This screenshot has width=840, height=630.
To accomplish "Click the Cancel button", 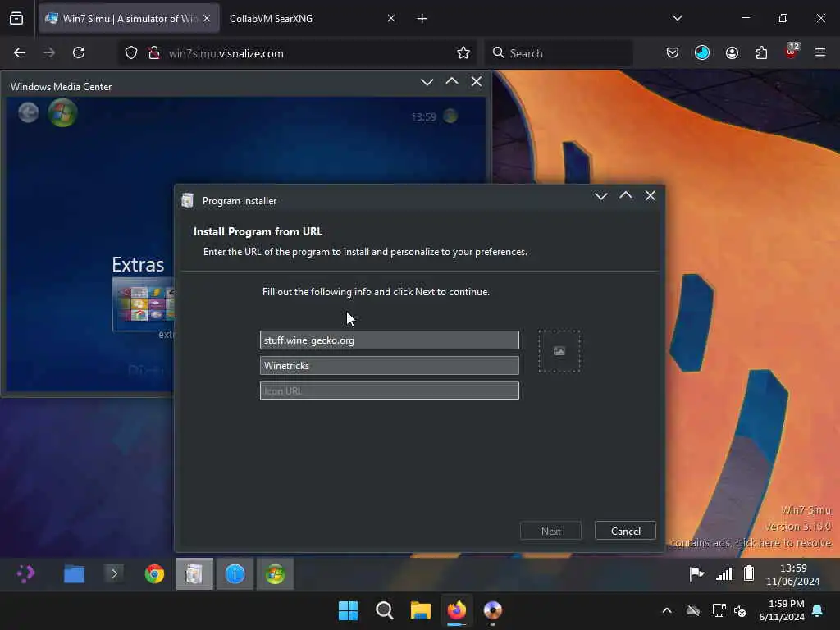I will tap(626, 531).
